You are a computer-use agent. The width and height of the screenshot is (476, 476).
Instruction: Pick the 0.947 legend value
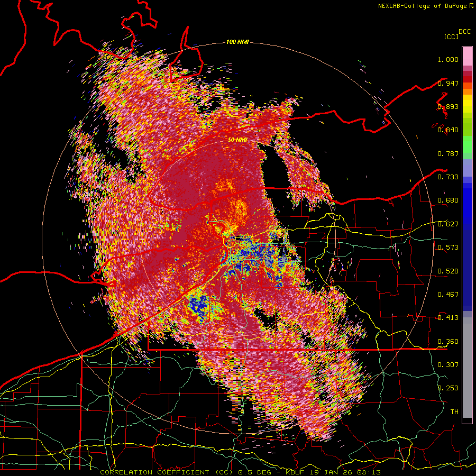click(x=448, y=83)
